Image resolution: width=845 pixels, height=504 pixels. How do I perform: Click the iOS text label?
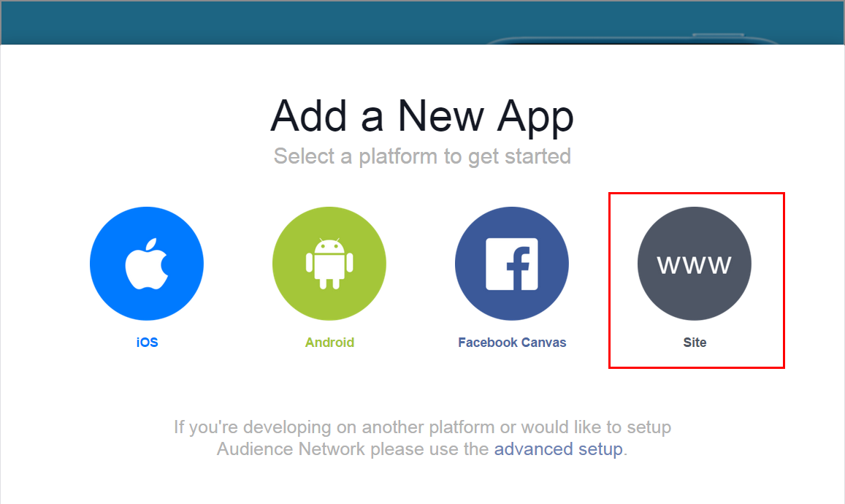tap(147, 343)
